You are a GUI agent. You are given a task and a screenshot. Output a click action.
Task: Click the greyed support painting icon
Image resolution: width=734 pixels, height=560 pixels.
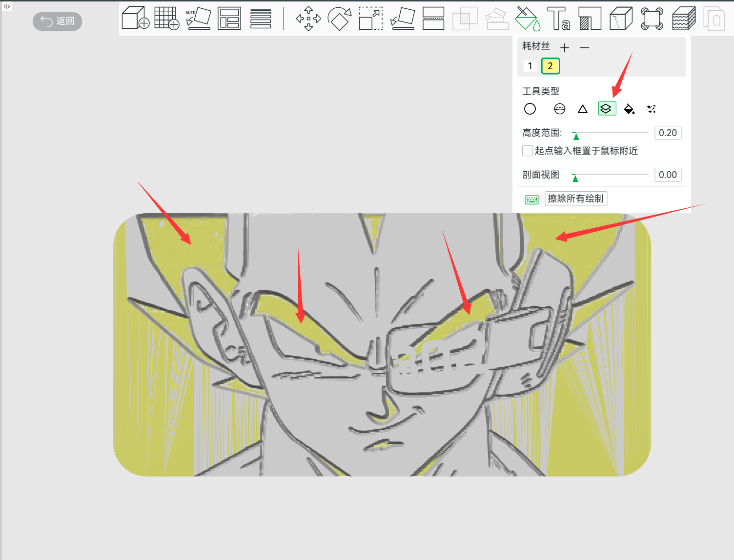point(497,19)
